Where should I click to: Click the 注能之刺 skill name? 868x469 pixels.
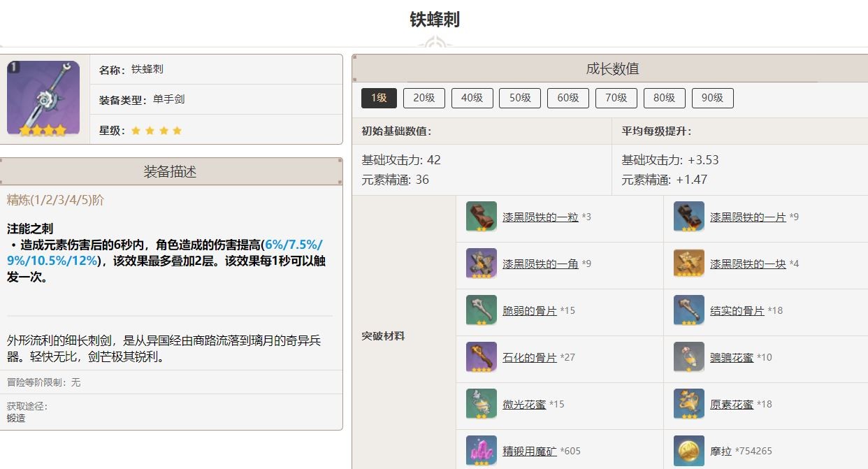coord(30,229)
